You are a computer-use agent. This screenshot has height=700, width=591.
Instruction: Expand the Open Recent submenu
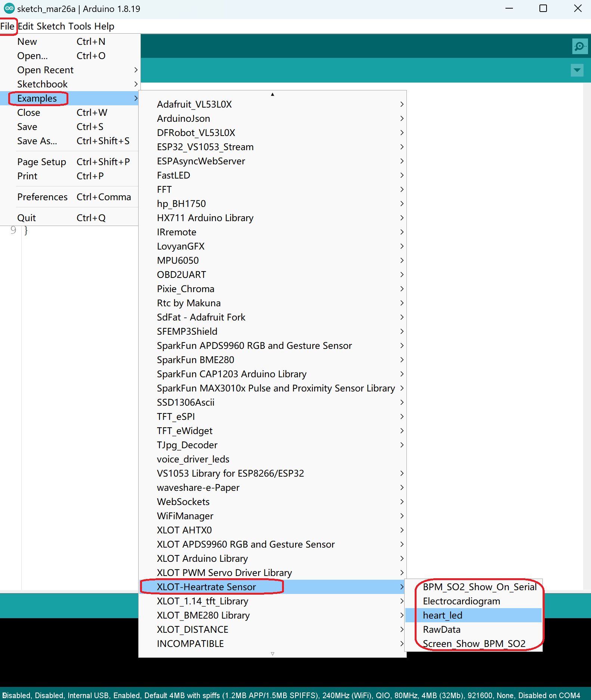(69, 70)
